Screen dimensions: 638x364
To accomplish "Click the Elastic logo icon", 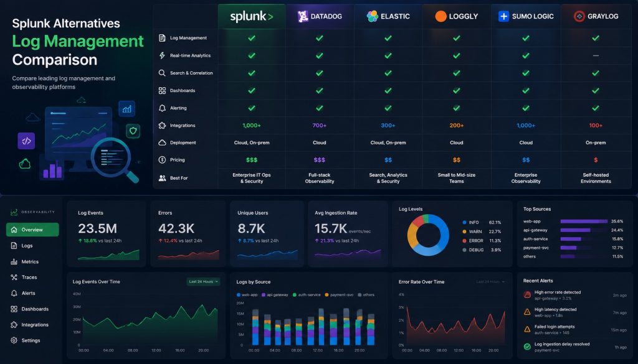I will click(373, 16).
